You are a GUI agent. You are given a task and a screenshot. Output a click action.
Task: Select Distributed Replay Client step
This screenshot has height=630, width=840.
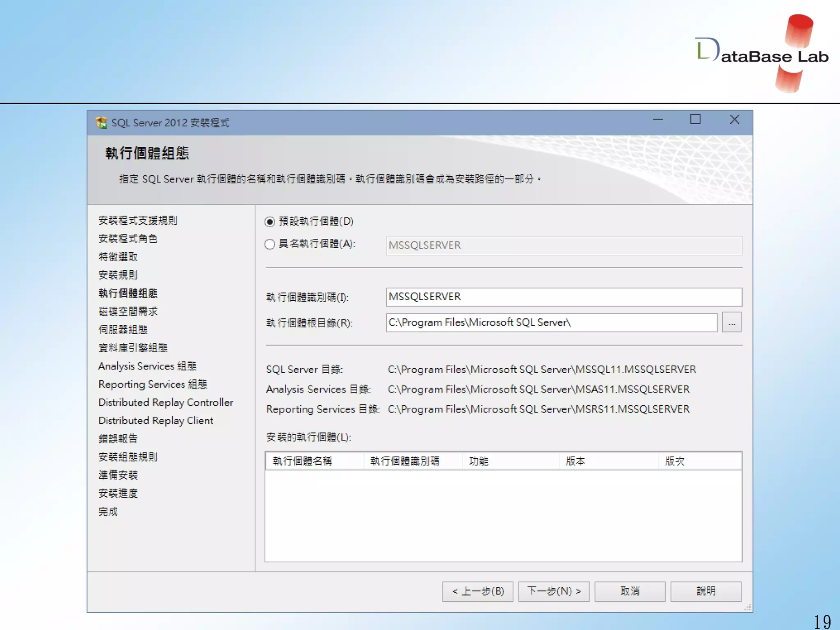coord(156,420)
